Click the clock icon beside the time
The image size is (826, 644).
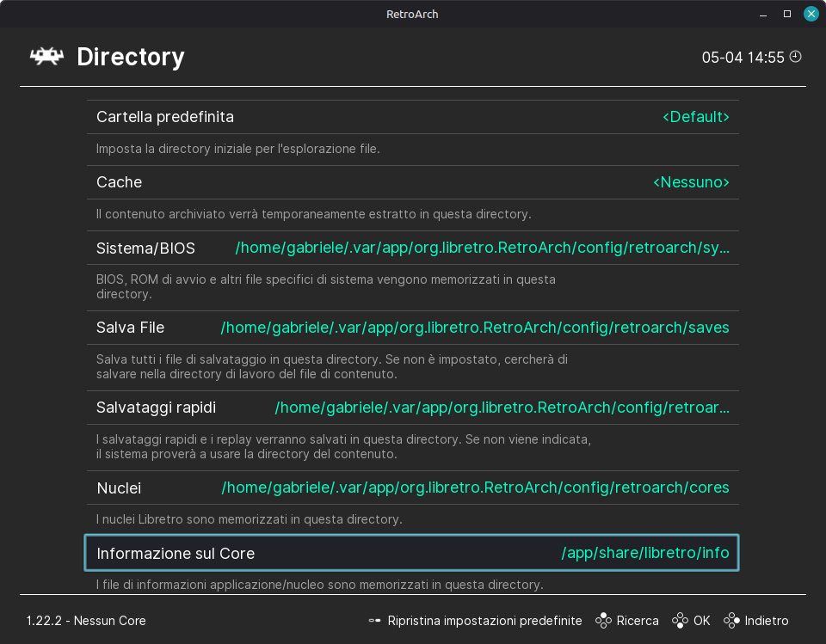[795, 57]
